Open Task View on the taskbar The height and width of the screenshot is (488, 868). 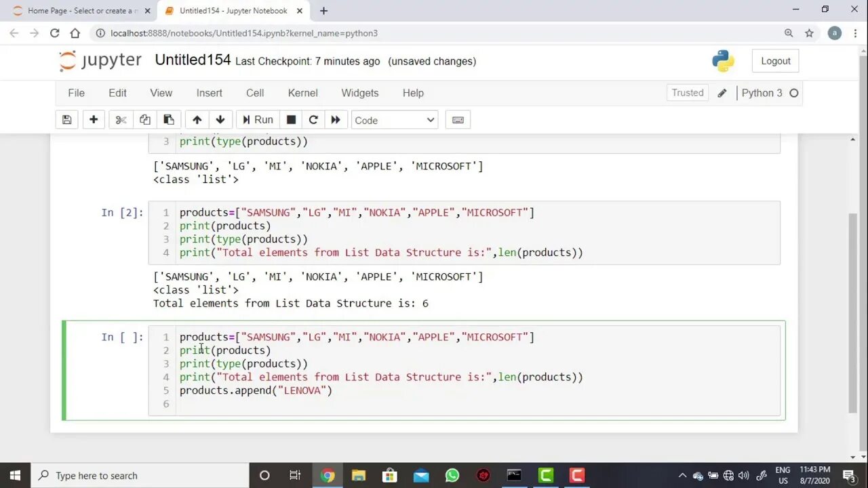coord(295,475)
